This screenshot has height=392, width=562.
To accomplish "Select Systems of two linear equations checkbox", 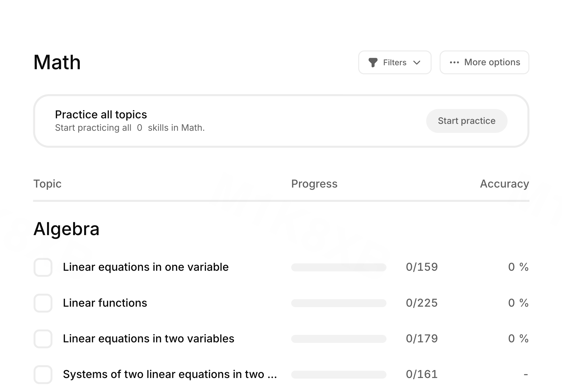I will pyautogui.click(x=43, y=375).
